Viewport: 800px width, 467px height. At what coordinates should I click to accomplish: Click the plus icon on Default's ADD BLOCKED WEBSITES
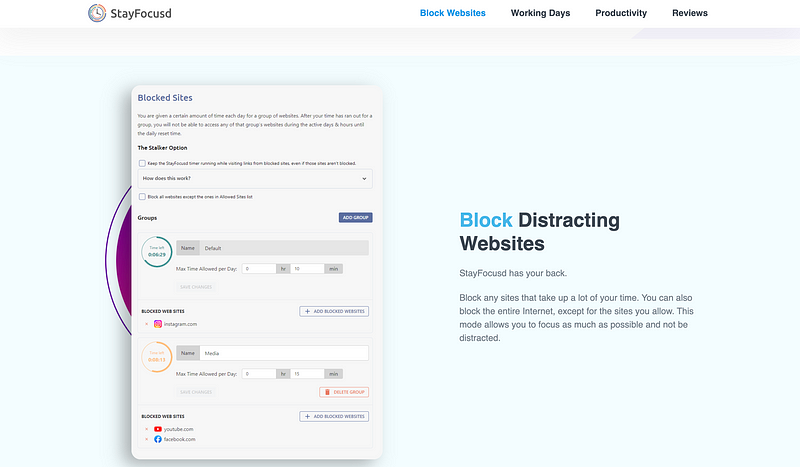307,311
